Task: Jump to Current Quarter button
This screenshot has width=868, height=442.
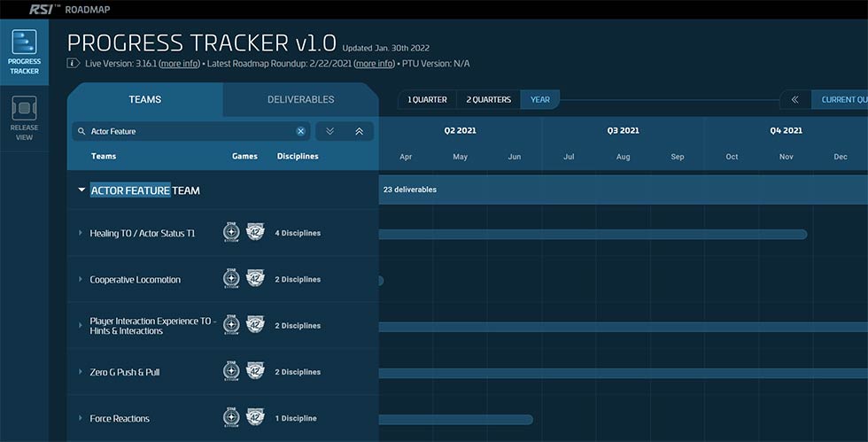Action: 840,100
